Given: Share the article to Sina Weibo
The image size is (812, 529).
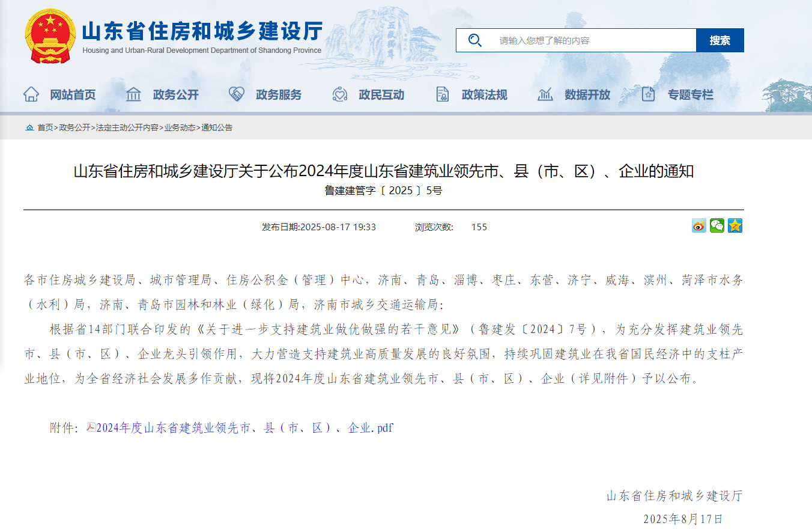Looking at the screenshot, I should 698,225.
